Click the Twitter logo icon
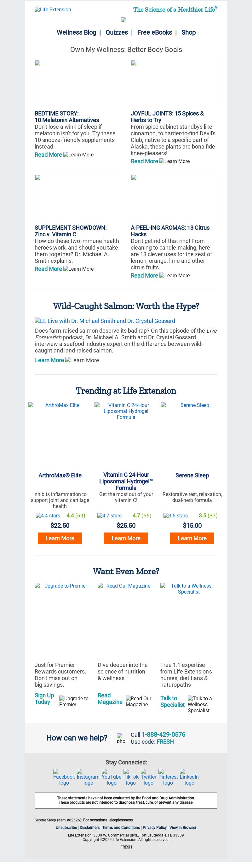 tap(148, 777)
